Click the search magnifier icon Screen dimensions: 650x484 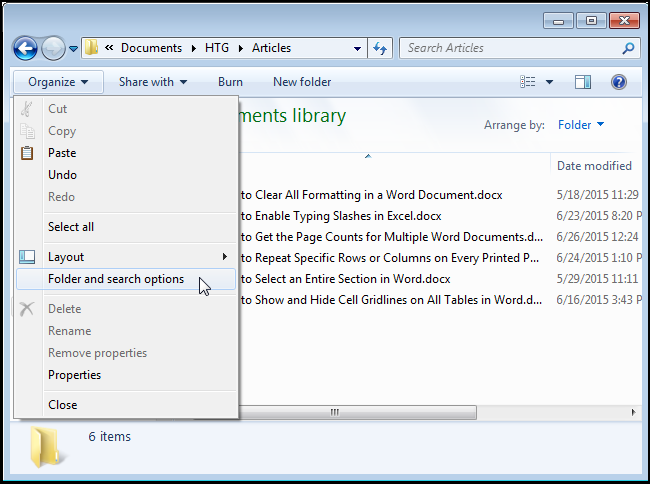(x=626, y=48)
